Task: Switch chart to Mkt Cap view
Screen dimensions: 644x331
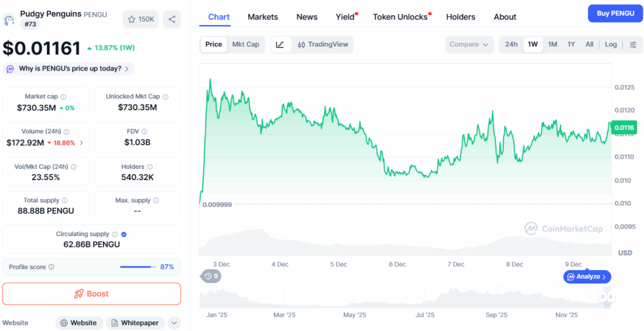Action: pyautogui.click(x=246, y=45)
